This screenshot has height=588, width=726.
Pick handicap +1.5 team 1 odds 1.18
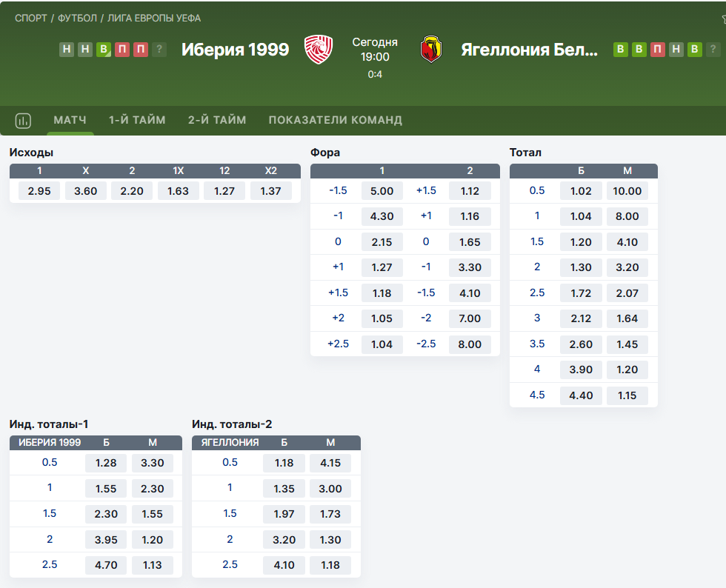click(x=382, y=293)
